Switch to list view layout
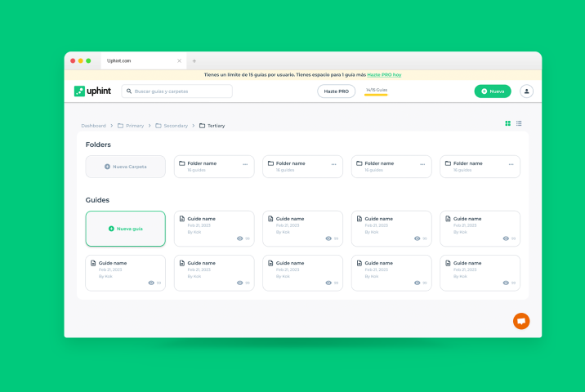This screenshot has width=585, height=392. [519, 123]
